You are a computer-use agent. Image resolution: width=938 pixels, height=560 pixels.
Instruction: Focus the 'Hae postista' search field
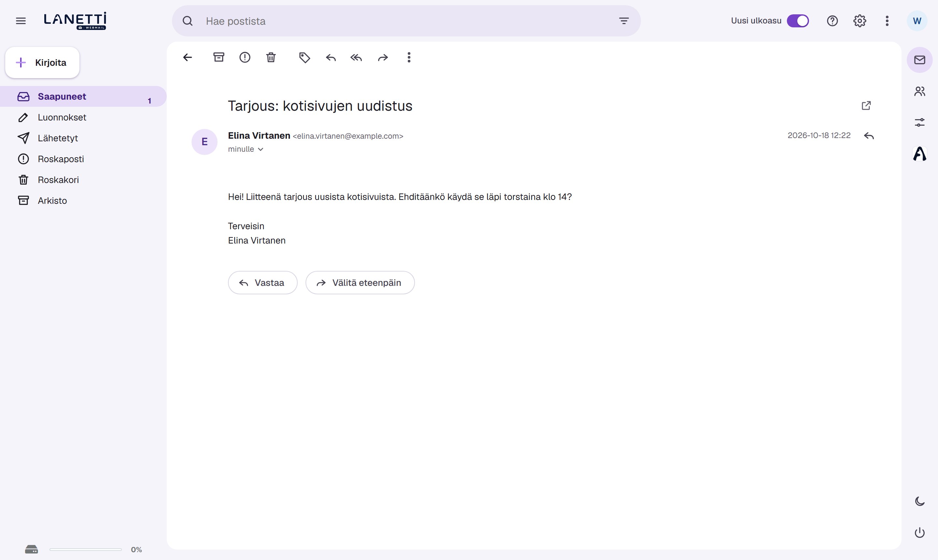406,21
